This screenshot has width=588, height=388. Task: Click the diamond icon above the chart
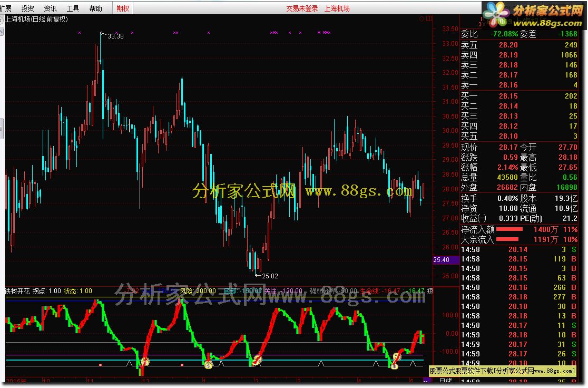coord(422,18)
